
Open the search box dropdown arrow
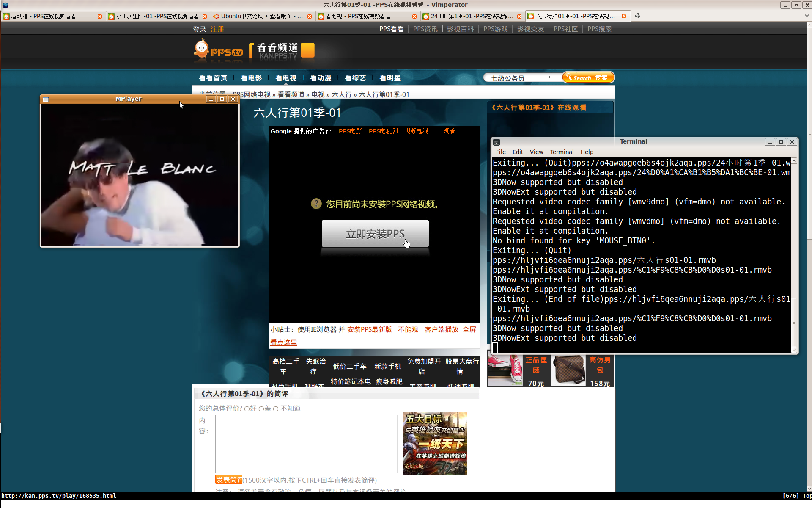tap(550, 77)
